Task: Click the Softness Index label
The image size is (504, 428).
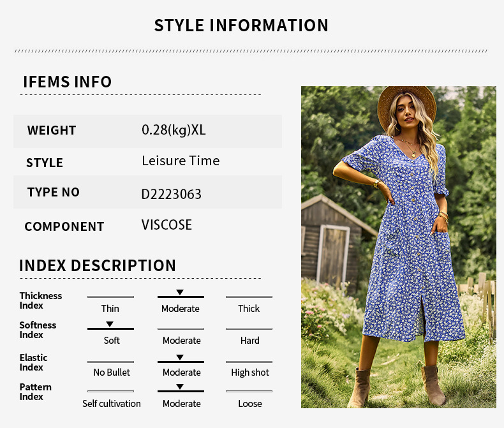Action: pos(38,330)
